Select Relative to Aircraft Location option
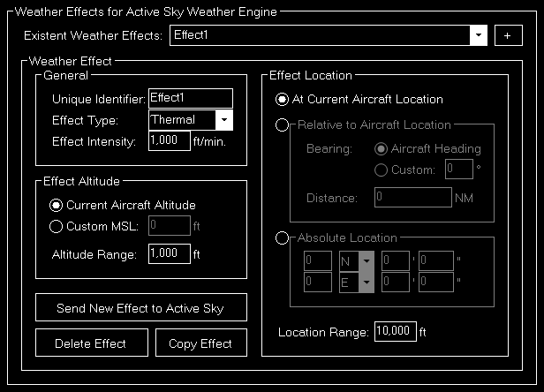Viewport: 544px width, 392px height. [x=282, y=124]
